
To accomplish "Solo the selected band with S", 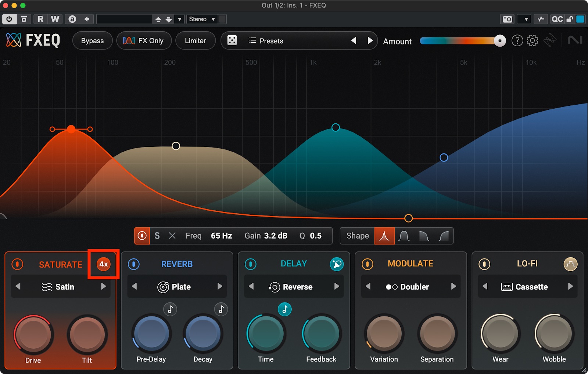I will point(157,236).
